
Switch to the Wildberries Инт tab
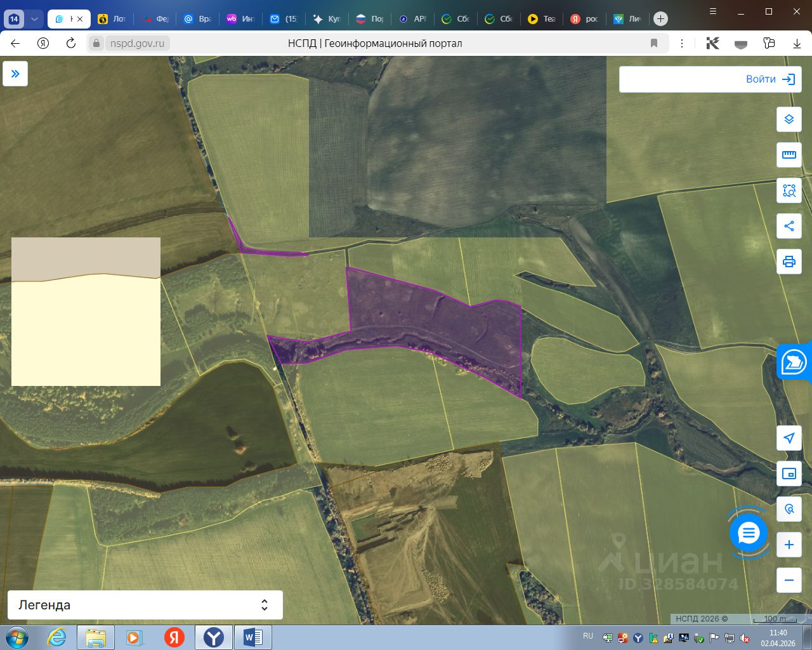pyautogui.click(x=240, y=19)
